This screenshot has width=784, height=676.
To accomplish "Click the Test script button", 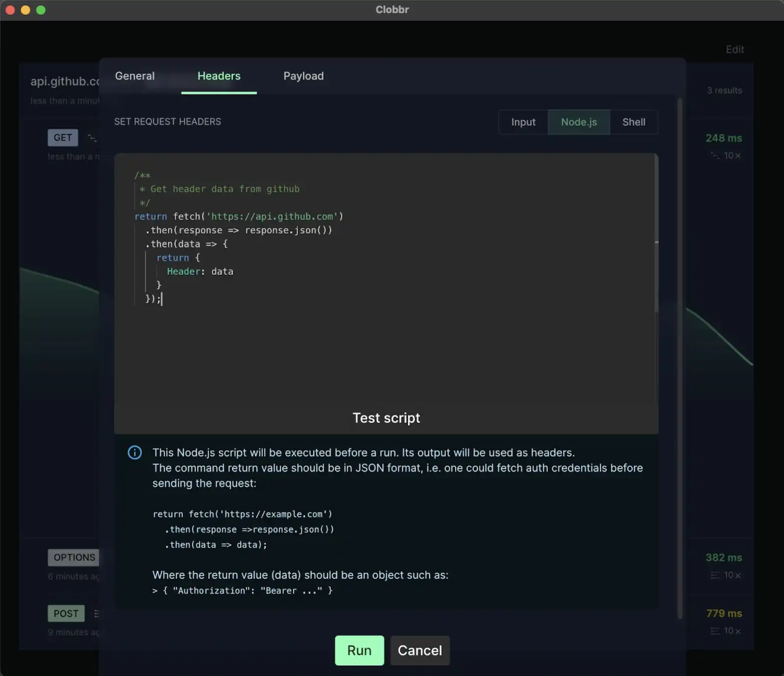I will point(386,418).
